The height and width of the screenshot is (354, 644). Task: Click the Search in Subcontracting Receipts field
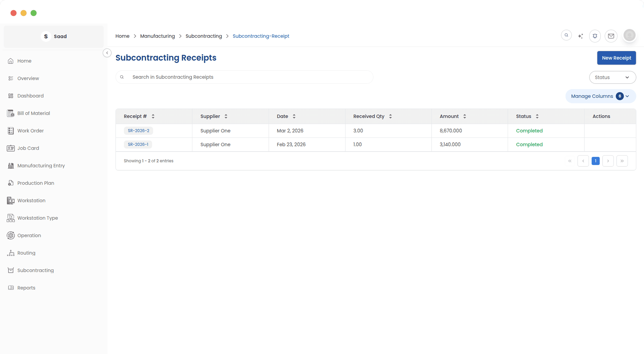pos(247,77)
